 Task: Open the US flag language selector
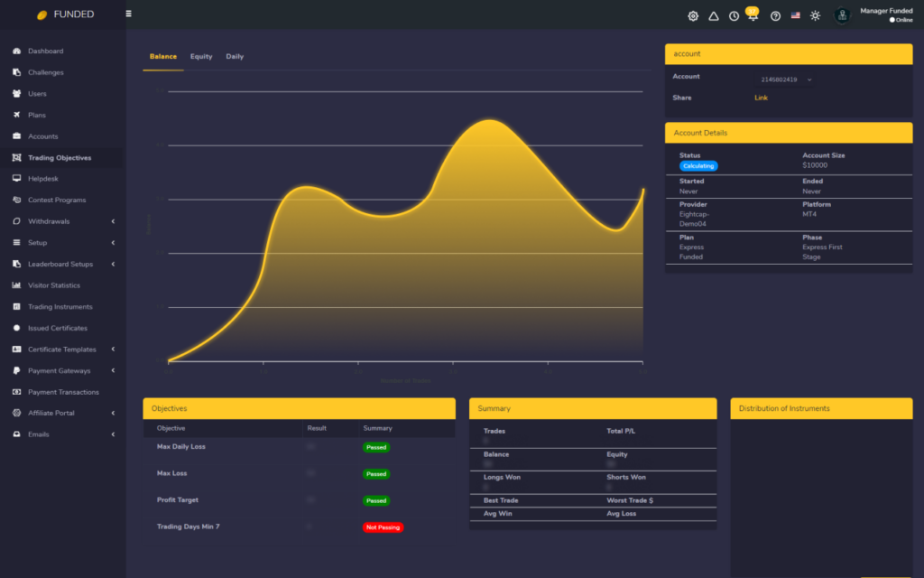point(795,16)
